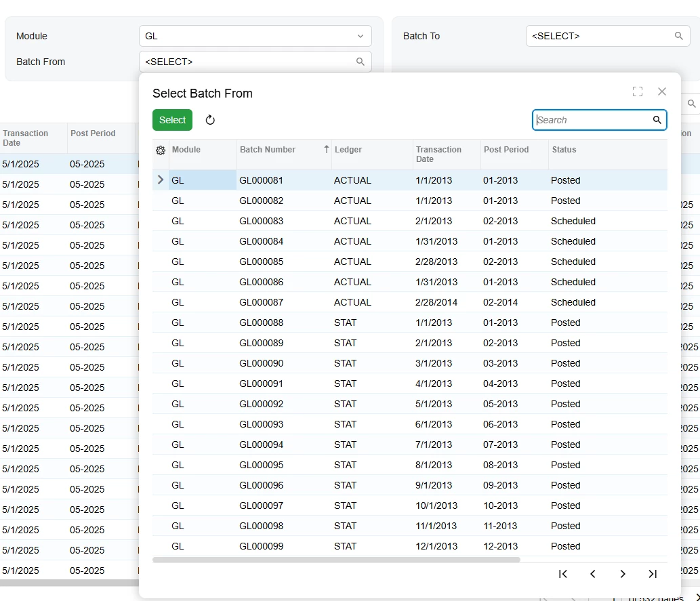Viewport: 700px width, 601px height.
Task: Close the Select Batch From dialog
Action: [662, 91]
